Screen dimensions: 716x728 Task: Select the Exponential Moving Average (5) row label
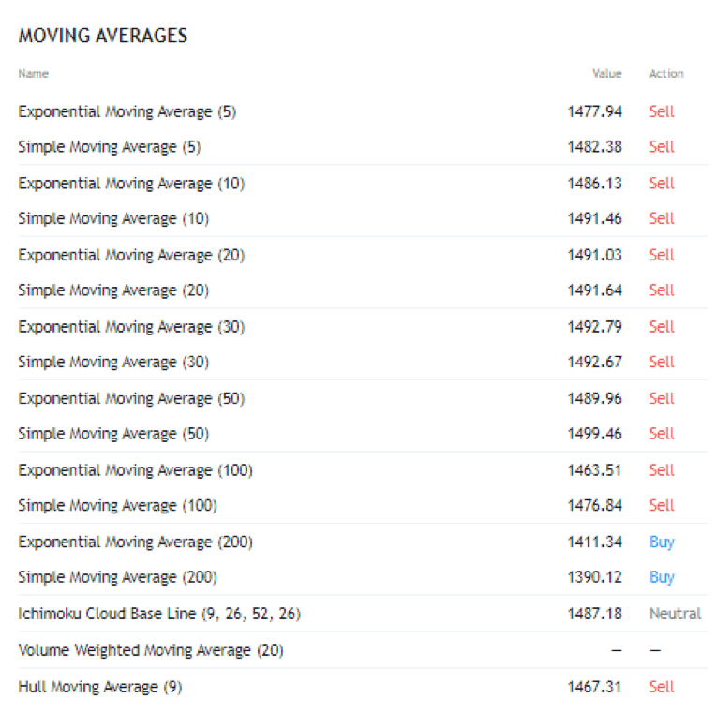pos(127,111)
